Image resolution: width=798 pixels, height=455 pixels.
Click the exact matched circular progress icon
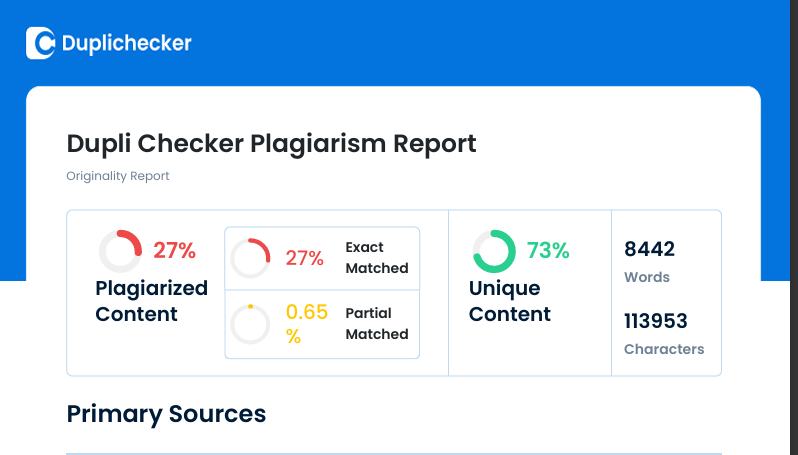(x=250, y=258)
